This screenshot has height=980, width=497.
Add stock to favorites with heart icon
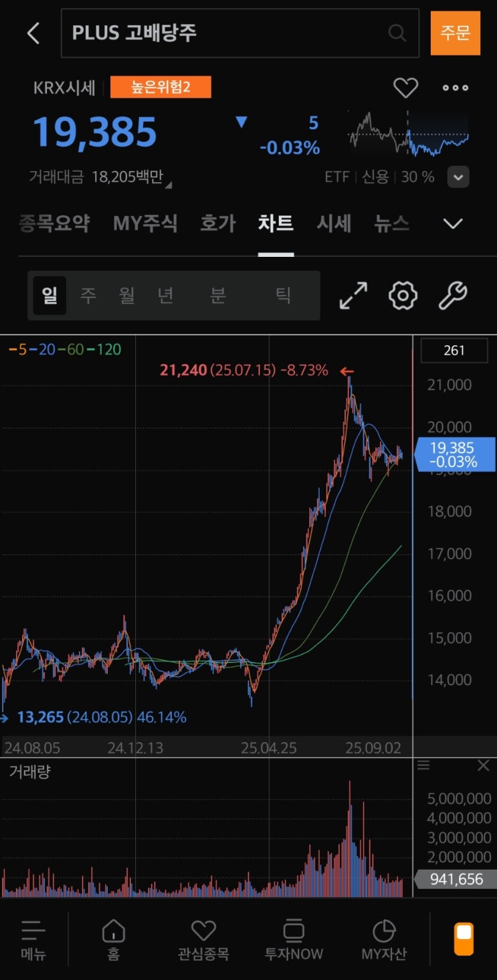[405, 88]
